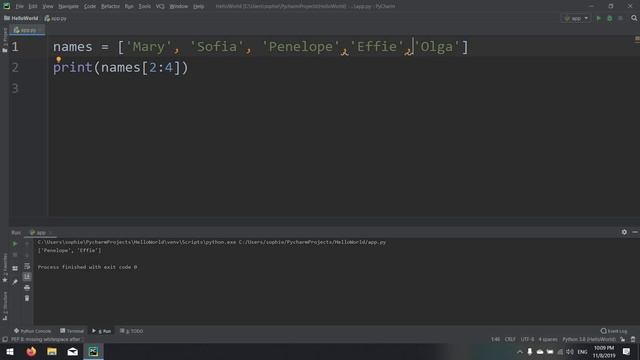Open the Structure sidebar panel
The height and width of the screenshot is (360, 640).
point(5,306)
